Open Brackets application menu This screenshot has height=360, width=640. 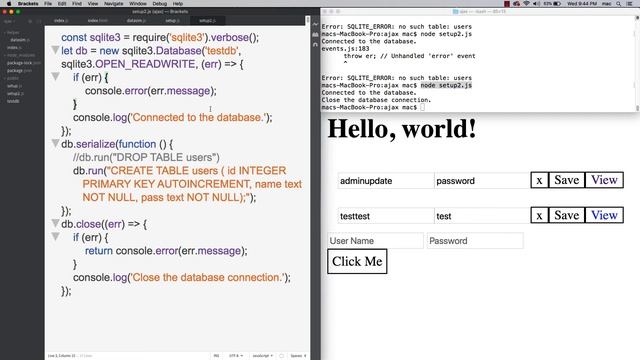(x=28, y=3)
